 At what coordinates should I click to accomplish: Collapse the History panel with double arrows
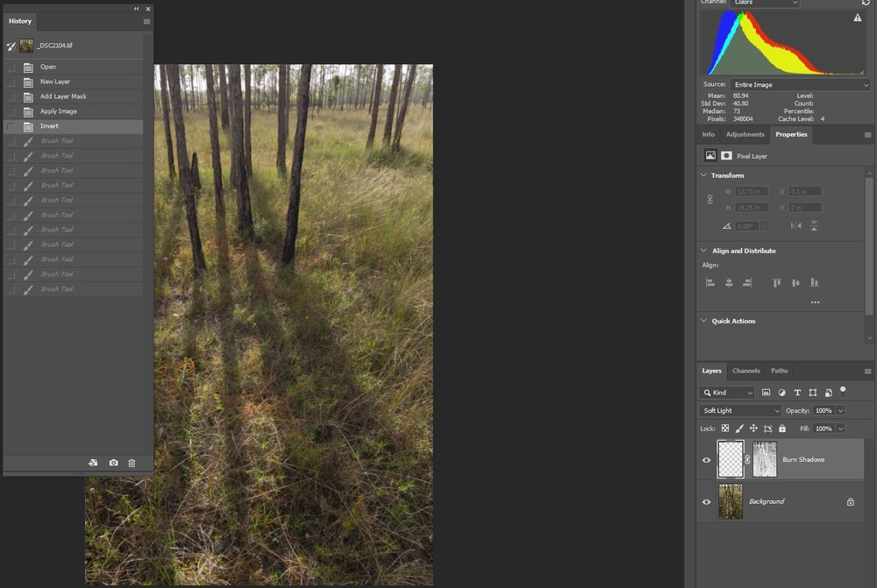[x=137, y=9]
